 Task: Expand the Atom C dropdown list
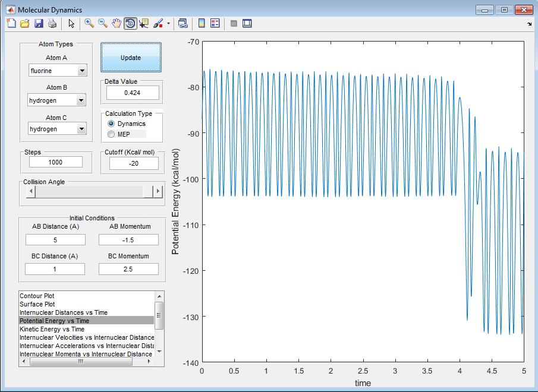coord(82,129)
